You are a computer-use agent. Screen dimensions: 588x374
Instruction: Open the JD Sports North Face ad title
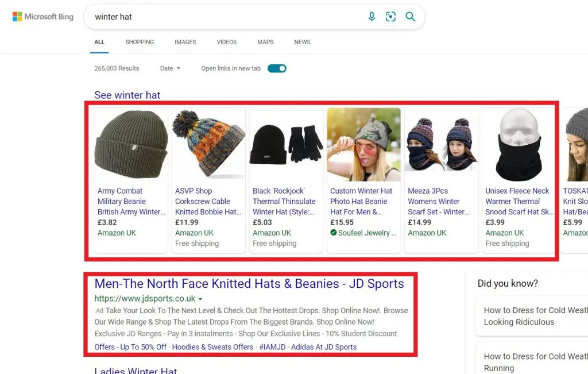[249, 284]
